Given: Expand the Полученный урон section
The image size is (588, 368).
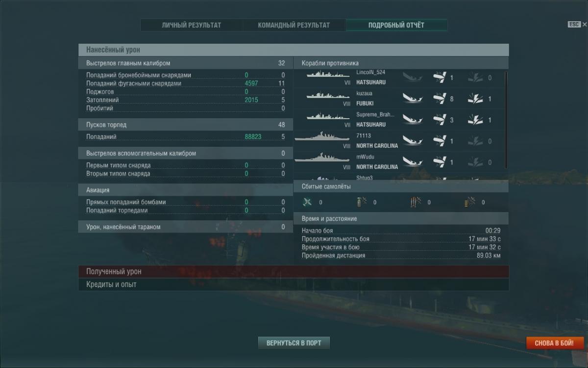Looking at the screenshot, I should click(x=294, y=271).
